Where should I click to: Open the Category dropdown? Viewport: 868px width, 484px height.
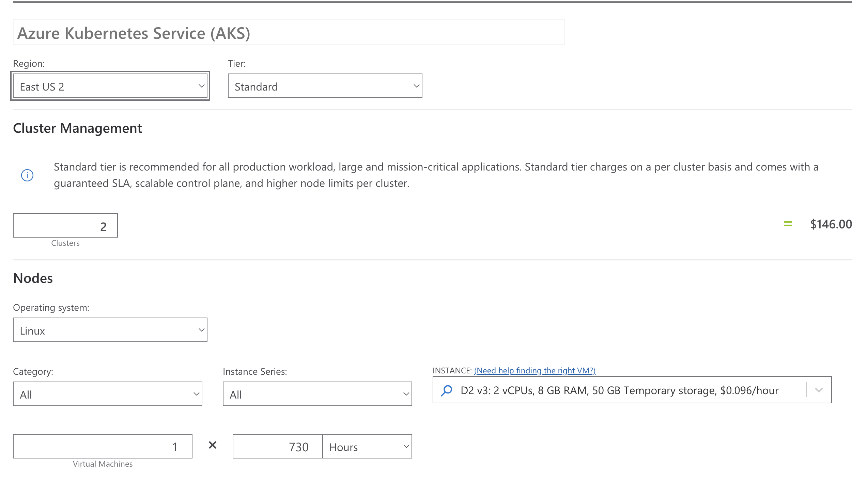coord(108,394)
